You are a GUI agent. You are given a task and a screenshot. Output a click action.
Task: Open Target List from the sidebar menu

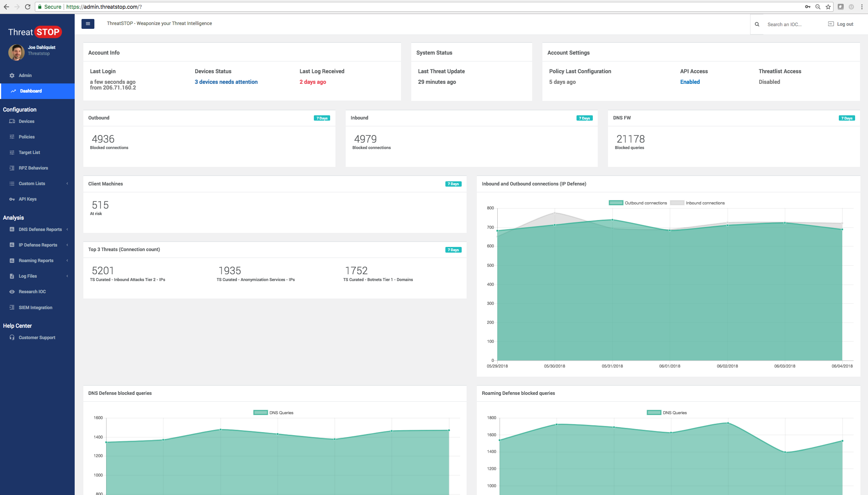click(x=29, y=152)
